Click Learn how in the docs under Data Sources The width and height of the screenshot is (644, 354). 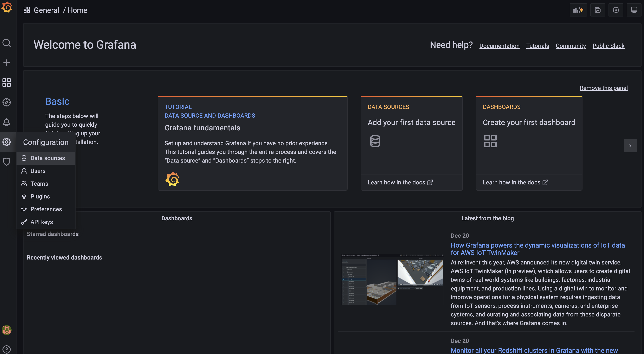(400, 182)
